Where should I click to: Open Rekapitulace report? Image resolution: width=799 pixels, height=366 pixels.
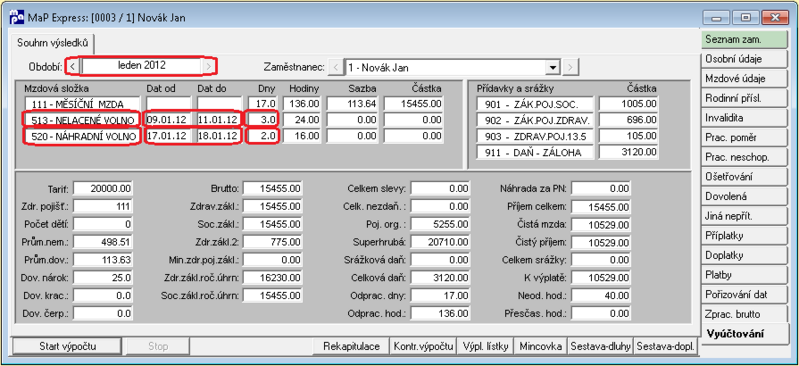coord(352,347)
